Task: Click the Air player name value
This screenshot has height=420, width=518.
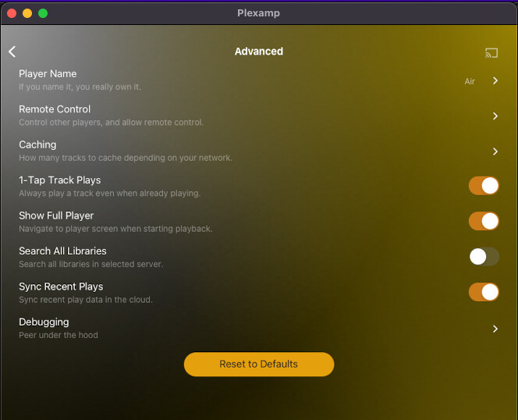Action: click(x=470, y=81)
